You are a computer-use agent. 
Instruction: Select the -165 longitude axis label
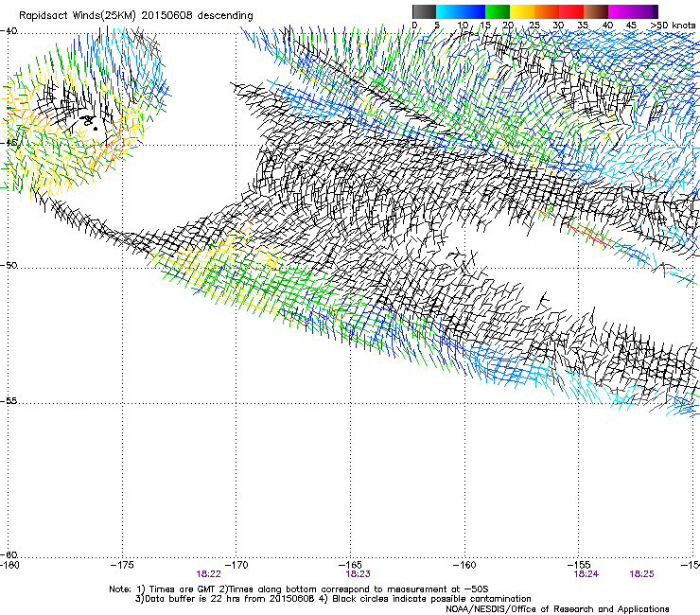click(x=350, y=565)
